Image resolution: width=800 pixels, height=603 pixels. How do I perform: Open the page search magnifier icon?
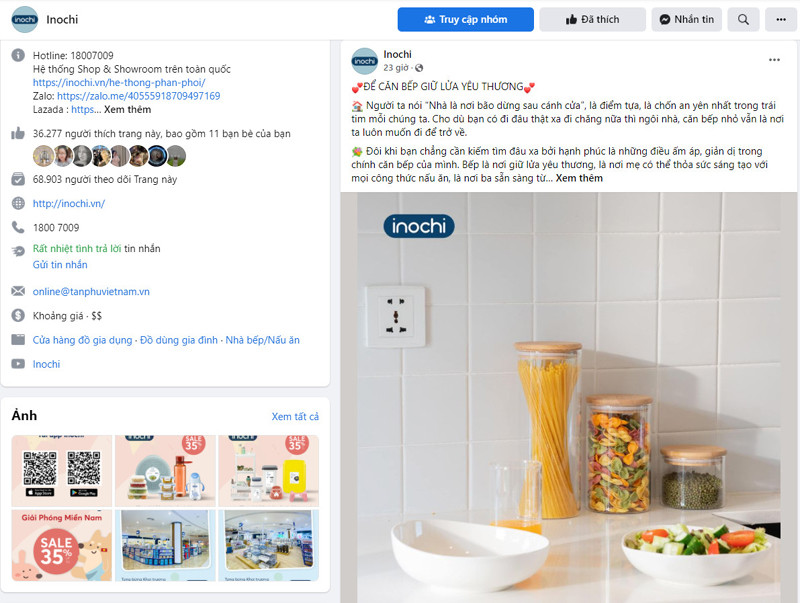pyautogui.click(x=743, y=19)
